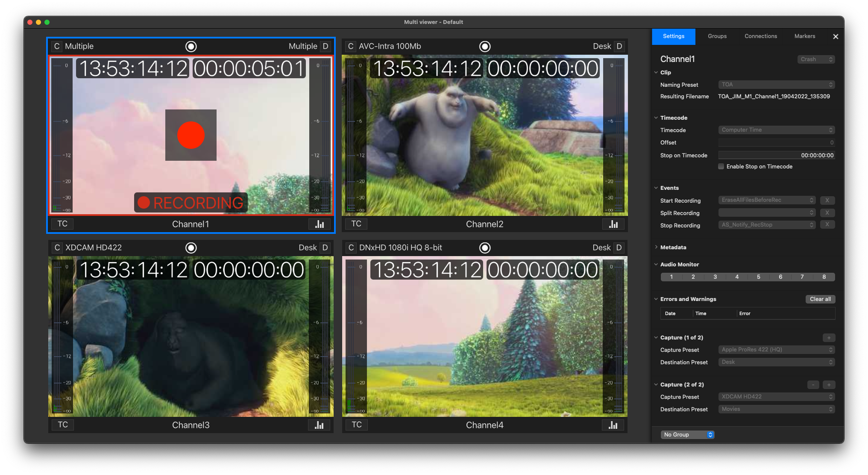Open the No Group selector
The image size is (868, 475).
tap(688, 435)
